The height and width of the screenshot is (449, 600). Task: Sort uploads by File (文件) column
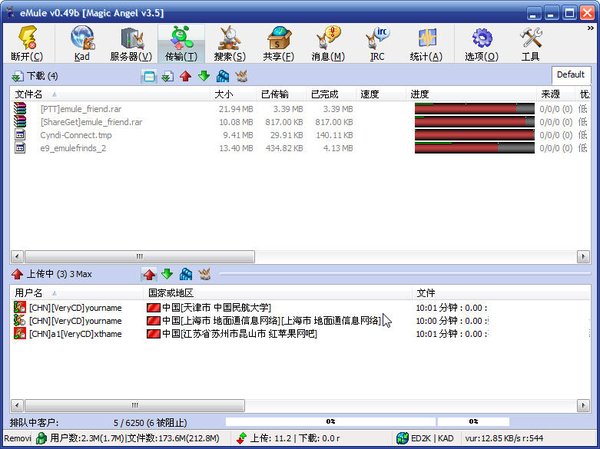click(501, 293)
